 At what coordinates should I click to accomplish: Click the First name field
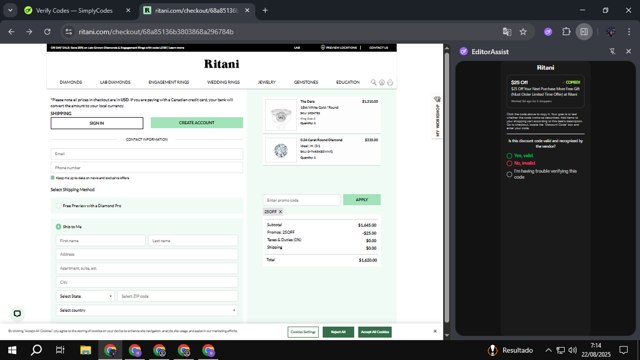pos(100,241)
